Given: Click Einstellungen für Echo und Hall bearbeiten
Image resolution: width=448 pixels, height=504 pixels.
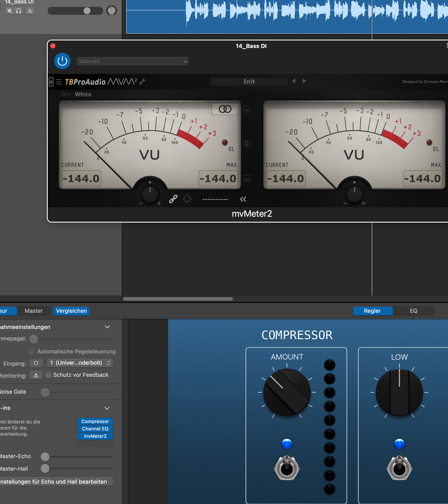Looking at the screenshot, I should click(56, 481).
